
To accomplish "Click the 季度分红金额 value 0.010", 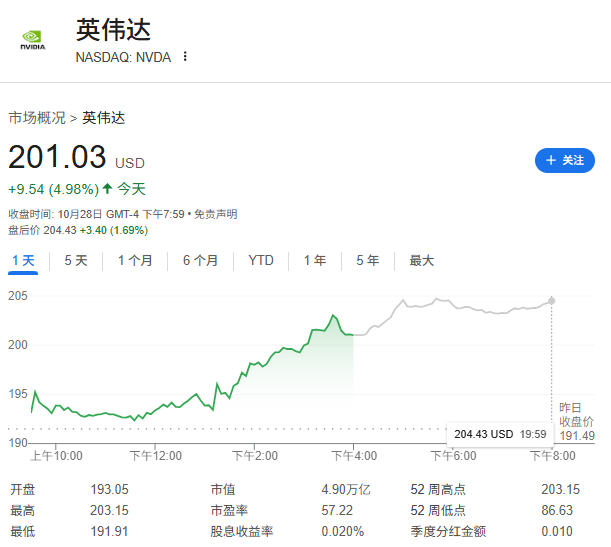I will (x=557, y=531).
